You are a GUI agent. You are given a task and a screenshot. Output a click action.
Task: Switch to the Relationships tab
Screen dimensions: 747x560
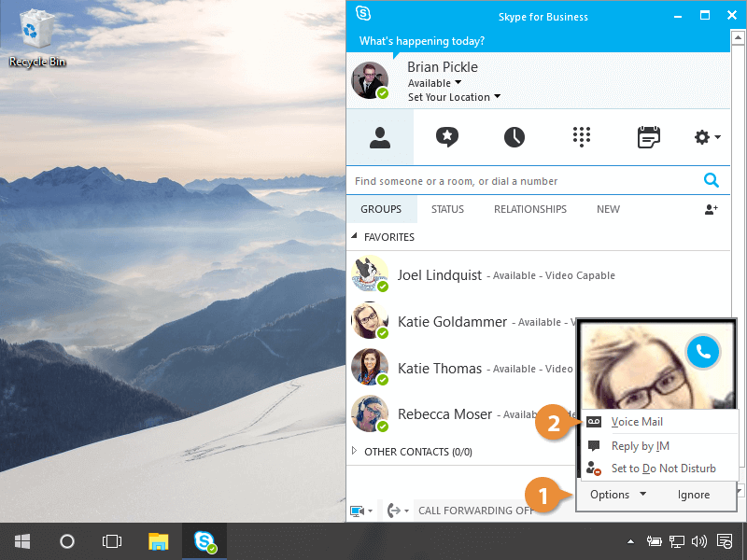[529, 210]
